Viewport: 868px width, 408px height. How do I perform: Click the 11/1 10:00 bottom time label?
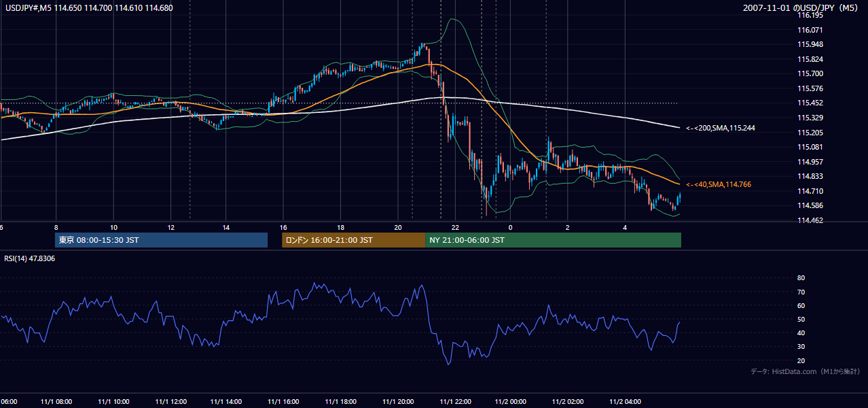(113, 402)
